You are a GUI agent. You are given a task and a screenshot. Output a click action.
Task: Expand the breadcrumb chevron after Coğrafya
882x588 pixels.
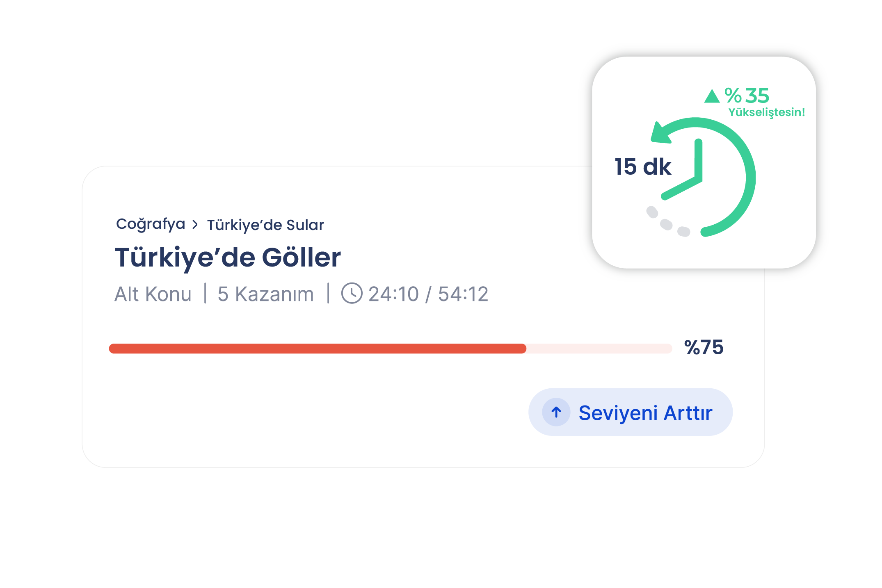195,225
